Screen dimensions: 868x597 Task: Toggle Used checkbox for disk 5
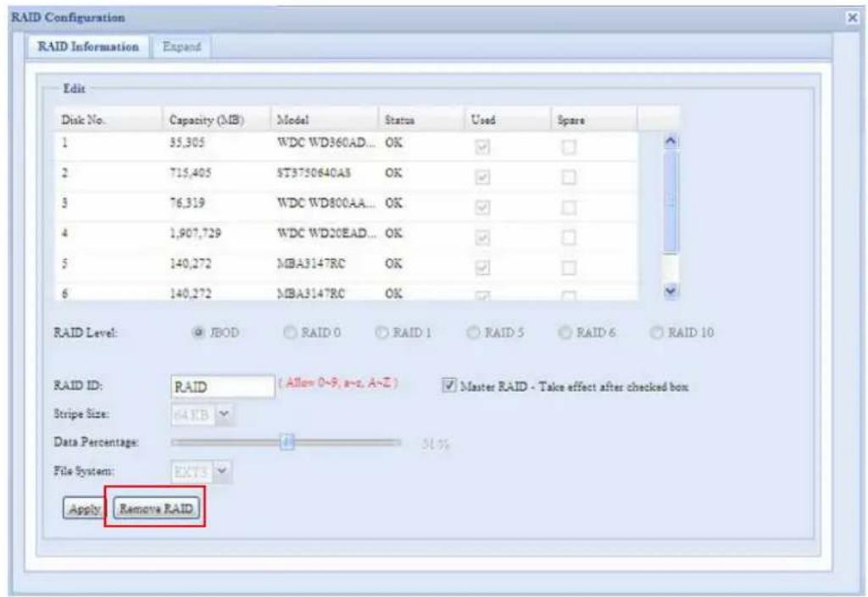click(482, 267)
